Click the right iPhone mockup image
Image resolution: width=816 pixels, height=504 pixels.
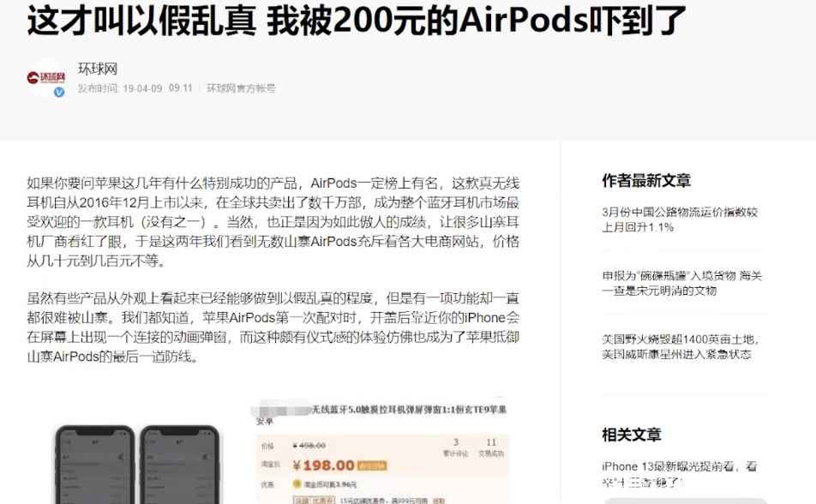click(179, 465)
